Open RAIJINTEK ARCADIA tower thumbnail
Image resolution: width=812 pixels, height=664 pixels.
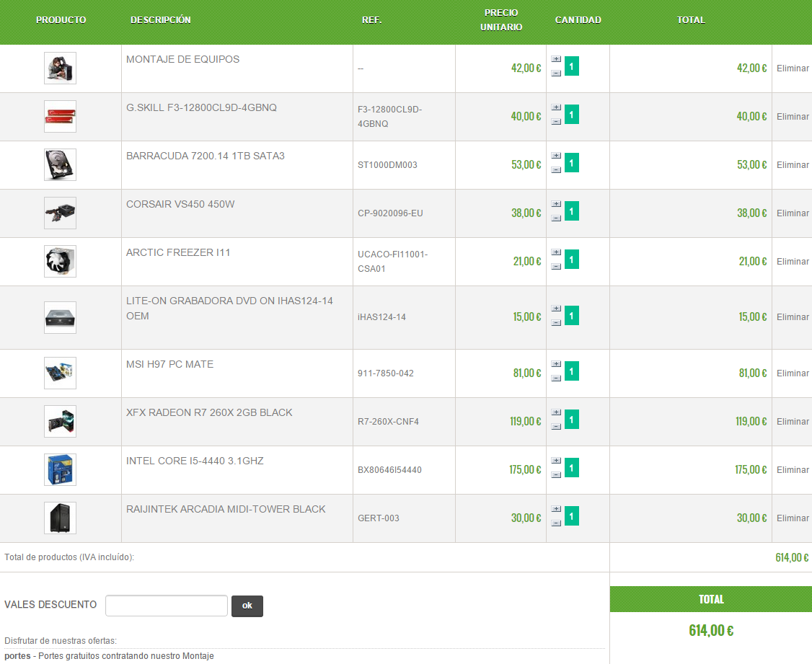tap(60, 518)
